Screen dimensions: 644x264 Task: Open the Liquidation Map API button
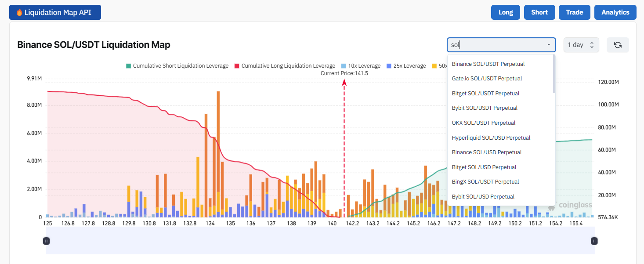click(x=55, y=12)
